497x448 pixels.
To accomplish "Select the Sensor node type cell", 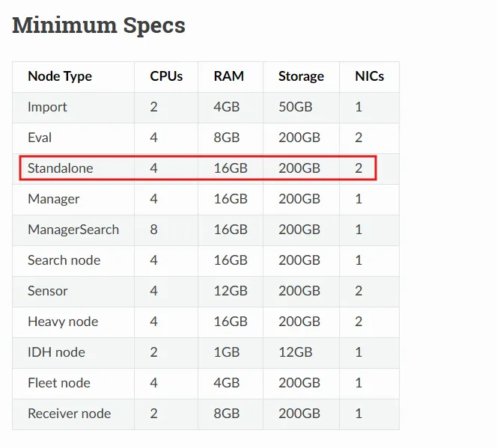I will [x=48, y=291].
